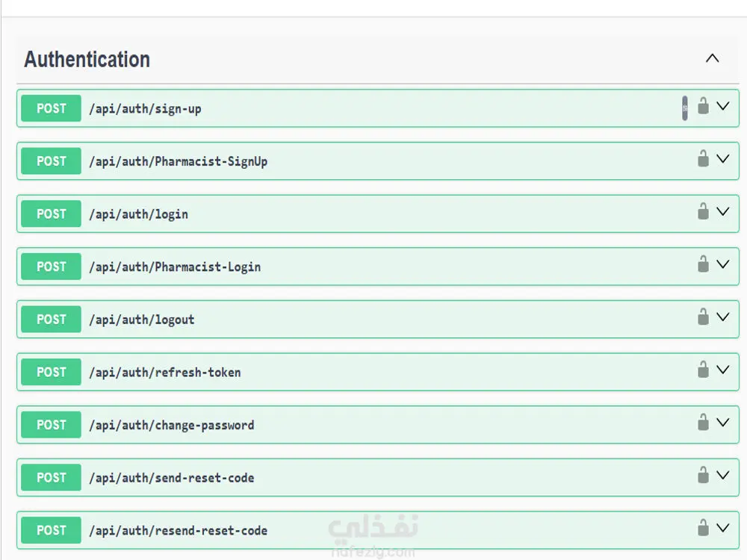This screenshot has height=560, width=747.
Task: Open authorization lock on login endpoint
Action: coord(703,211)
